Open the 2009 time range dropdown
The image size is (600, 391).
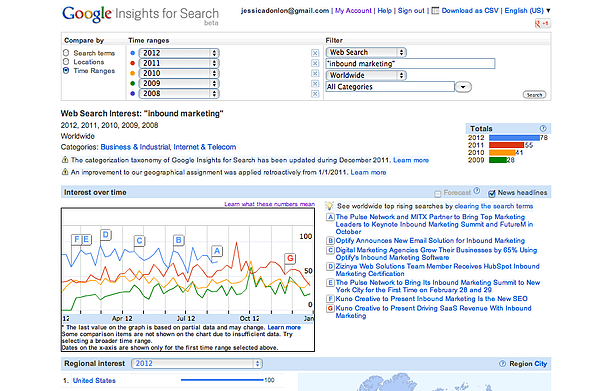coord(179,83)
